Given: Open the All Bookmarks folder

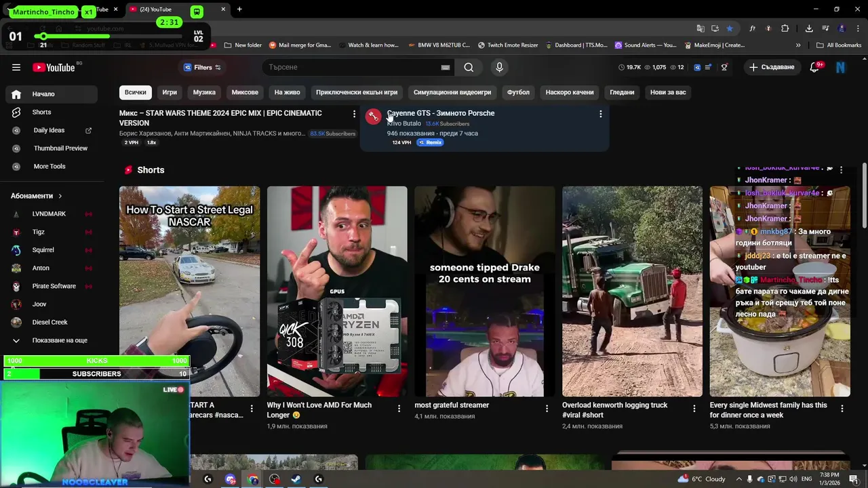Looking at the screenshot, I should [x=839, y=45].
